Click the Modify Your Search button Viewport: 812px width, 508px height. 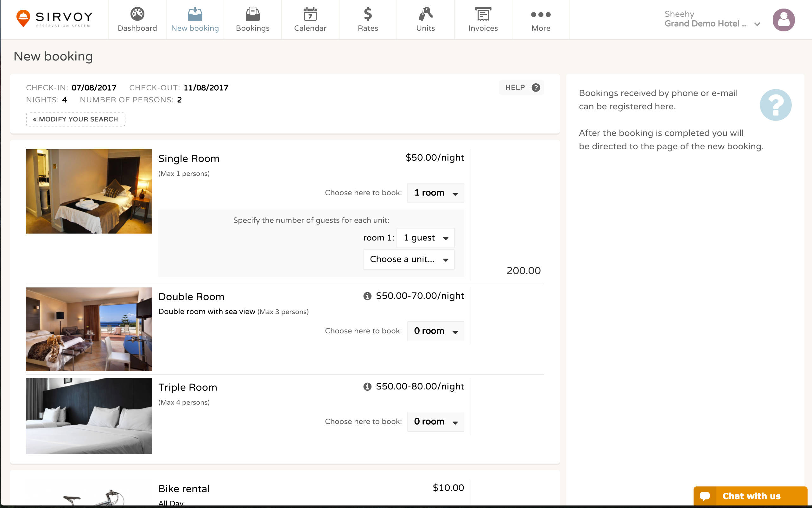click(x=75, y=119)
